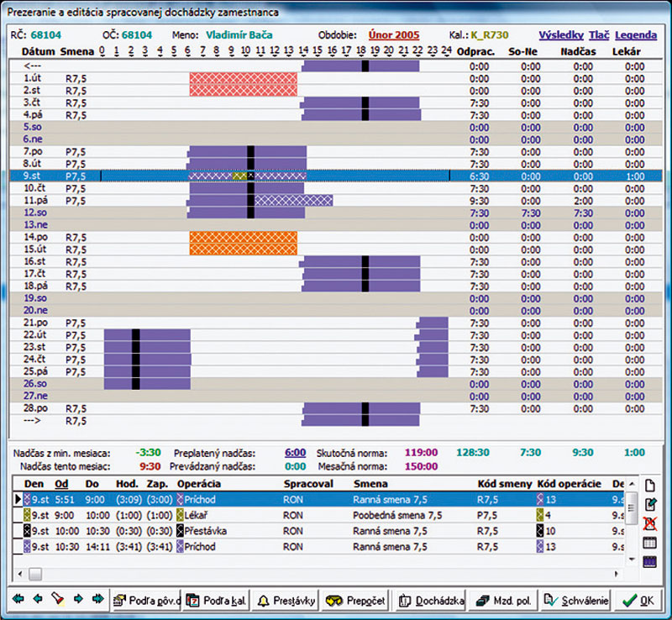Click the Únor 2005 period link
The height and width of the screenshot is (620, 672).
tap(393, 35)
